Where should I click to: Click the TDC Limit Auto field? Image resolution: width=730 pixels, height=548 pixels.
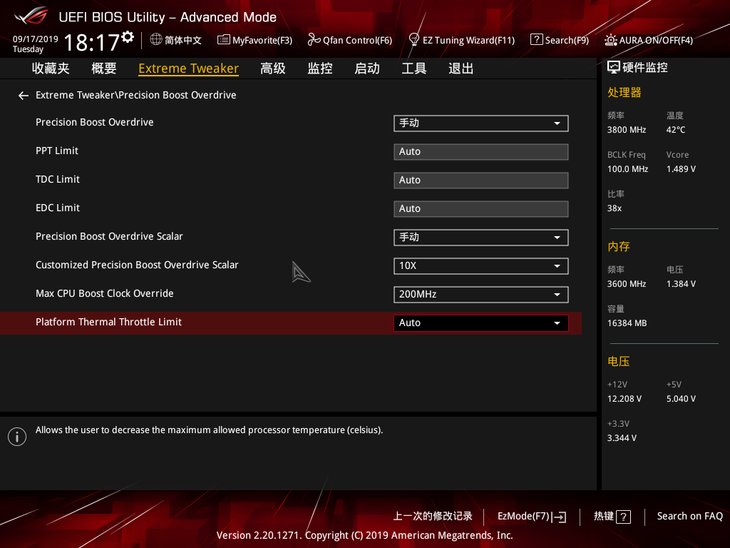point(481,180)
